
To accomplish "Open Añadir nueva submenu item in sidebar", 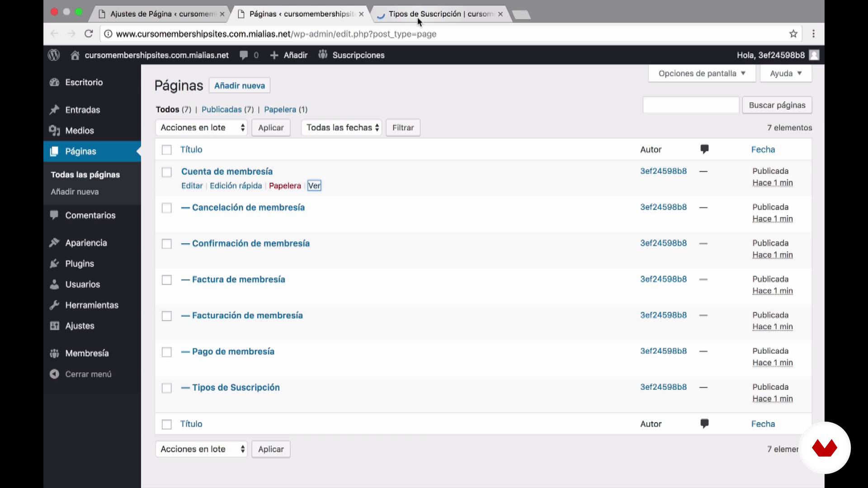I will coord(75,192).
